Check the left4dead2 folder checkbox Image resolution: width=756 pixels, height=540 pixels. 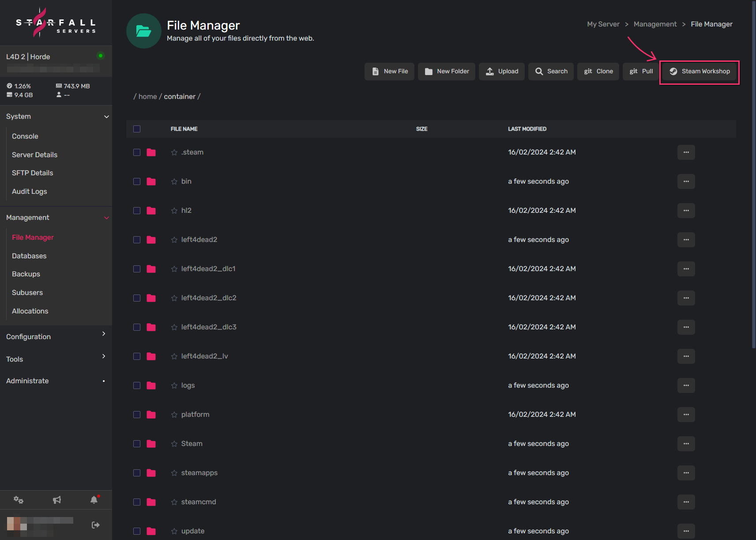[x=137, y=240]
